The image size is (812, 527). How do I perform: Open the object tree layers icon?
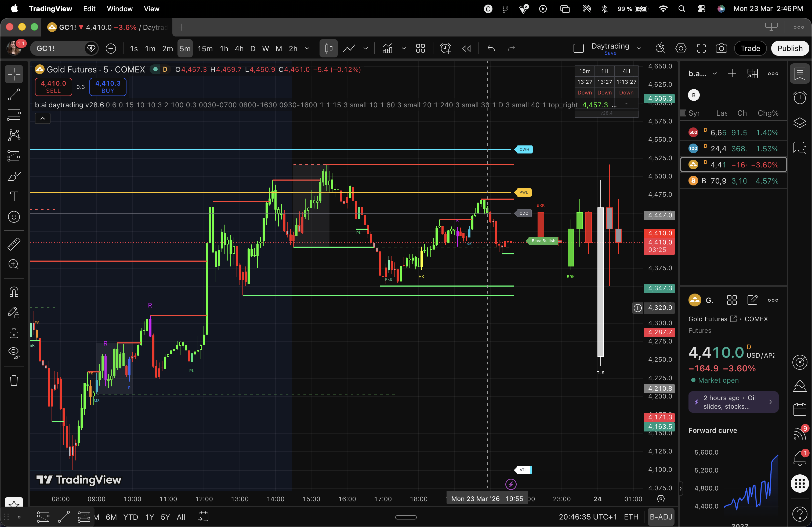point(800,122)
